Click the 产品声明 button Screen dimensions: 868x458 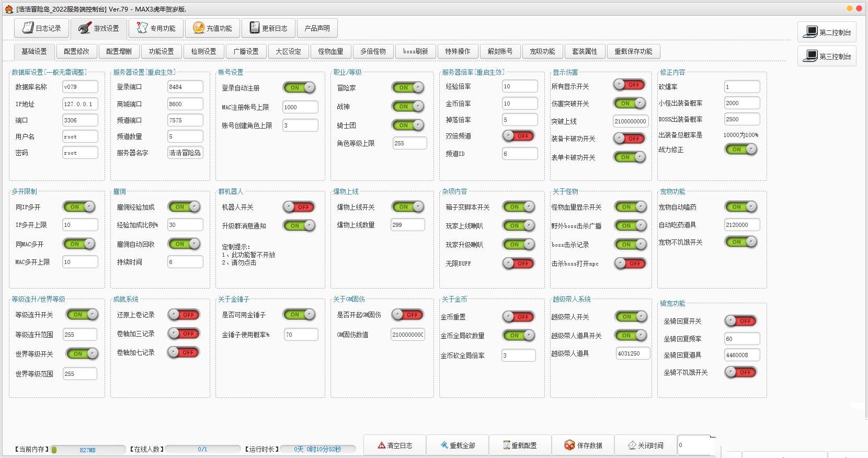pyautogui.click(x=317, y=28)
